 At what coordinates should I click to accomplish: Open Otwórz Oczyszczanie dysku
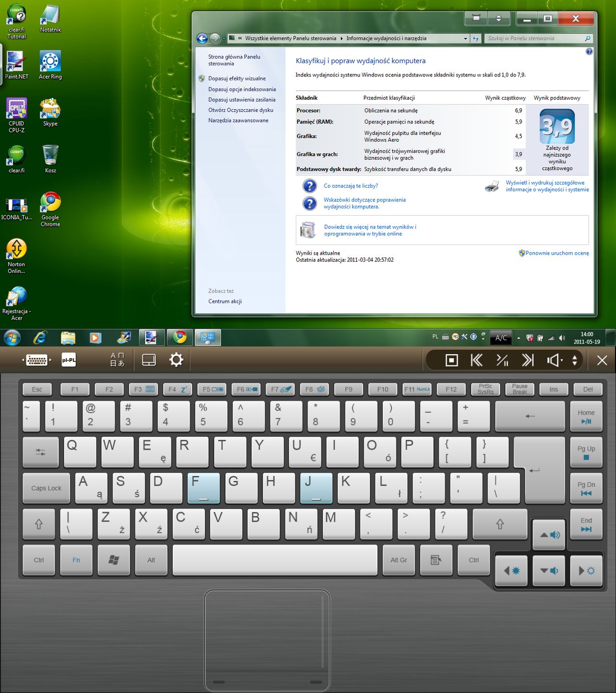240,110
